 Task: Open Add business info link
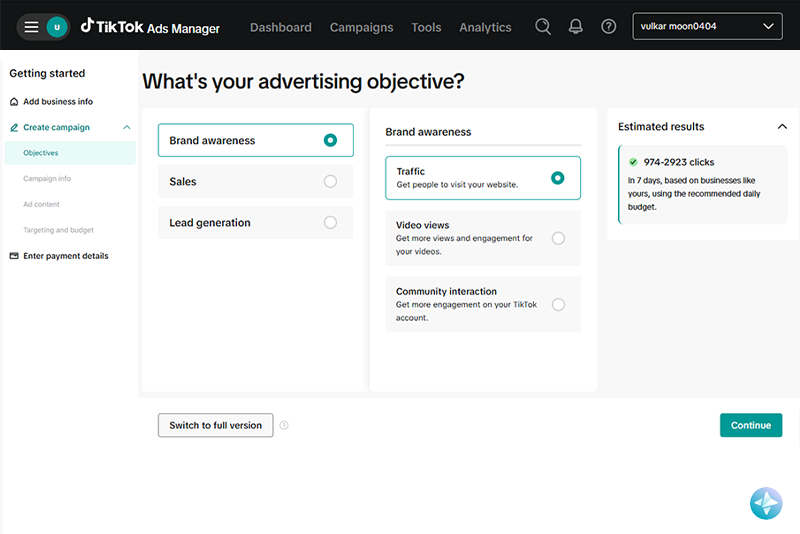point(58,101)
